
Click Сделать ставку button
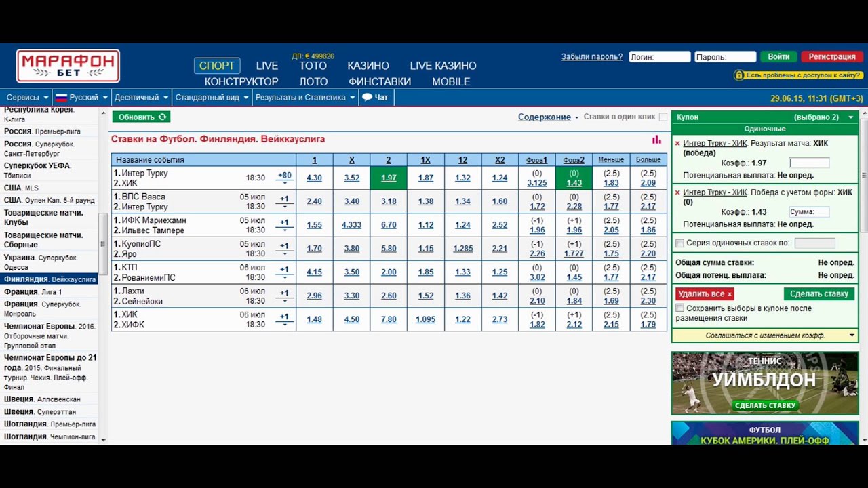[x=819, y=293]
